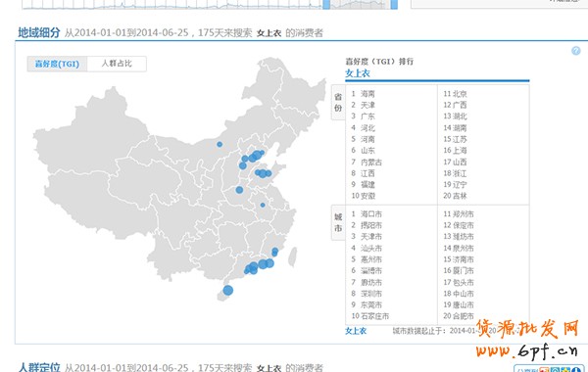Open the help question mark icon
The height and width of the screenshot is (372, 588).
(x=575, y=51)
